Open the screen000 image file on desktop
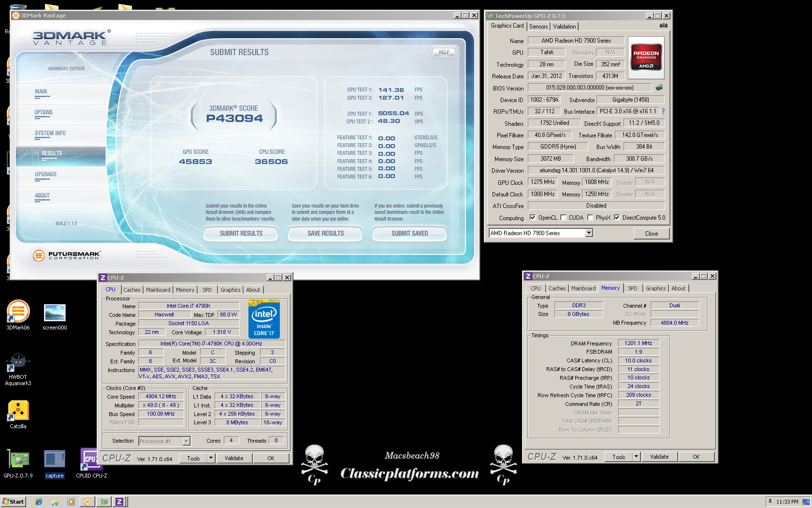The height and width of the screenshot is (508, 812). point(55,316)
